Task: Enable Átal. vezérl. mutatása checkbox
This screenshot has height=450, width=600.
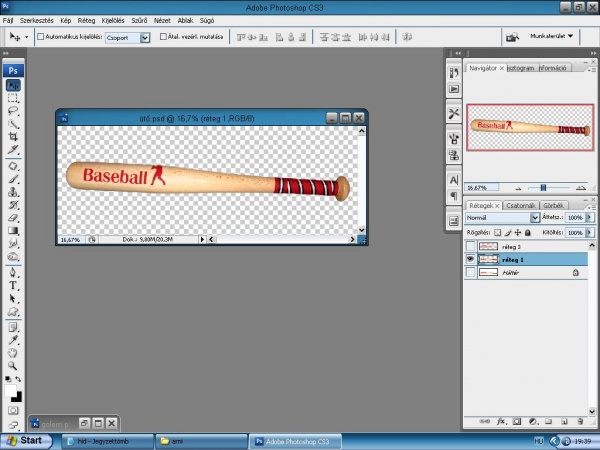Action: point(163,37)
